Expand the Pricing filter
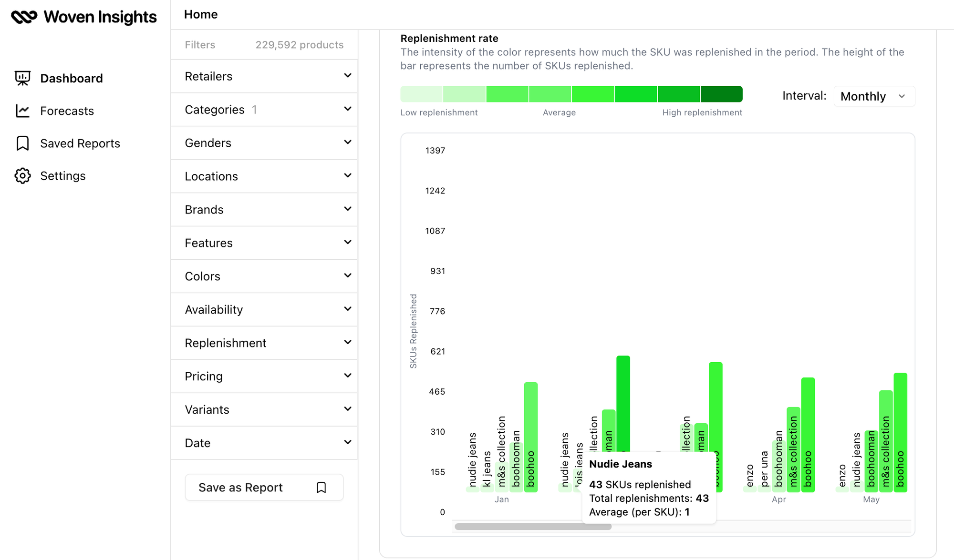Viewport: 954px width, 560px height. 264,377
